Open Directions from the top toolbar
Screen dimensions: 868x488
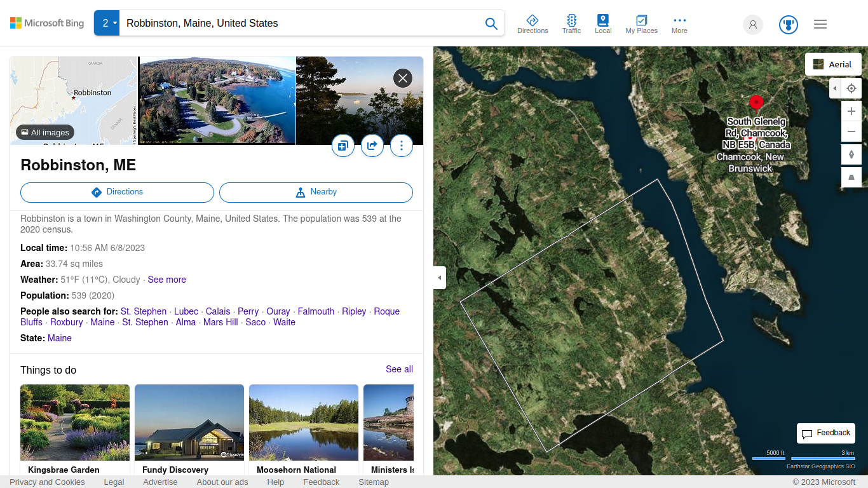(532, 24)
